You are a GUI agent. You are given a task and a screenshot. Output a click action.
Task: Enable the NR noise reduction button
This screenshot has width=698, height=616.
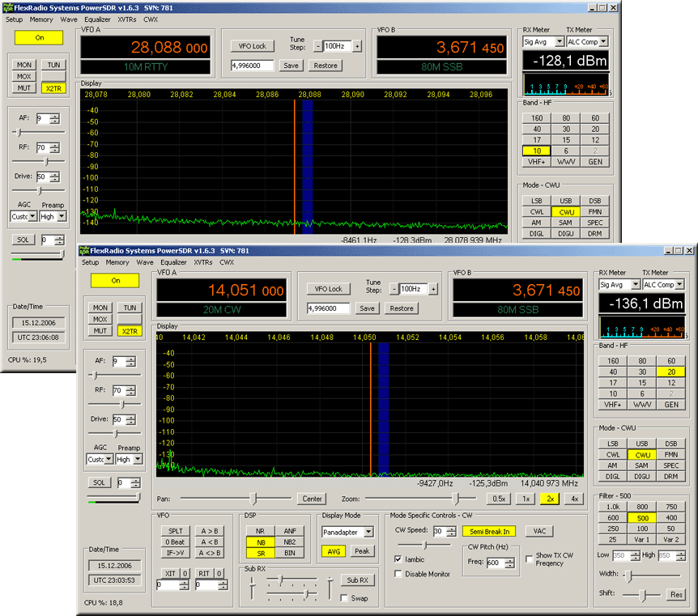click(260, 531)
